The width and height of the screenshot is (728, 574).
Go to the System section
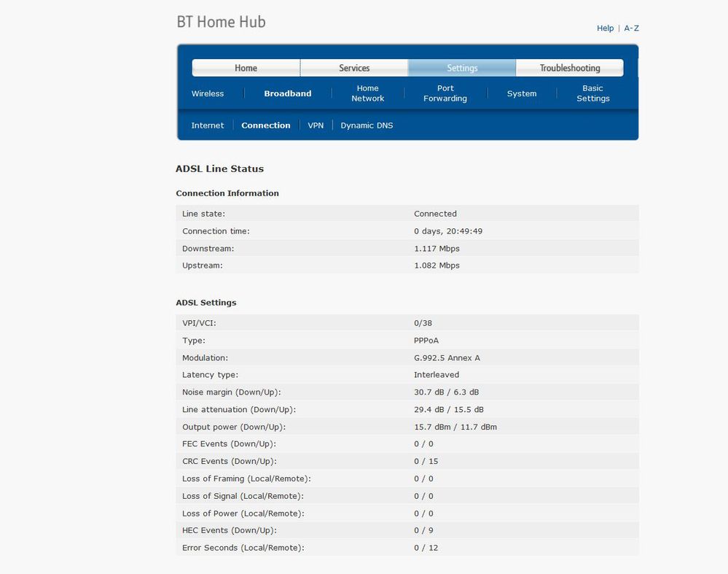click(x=522, y=93)
